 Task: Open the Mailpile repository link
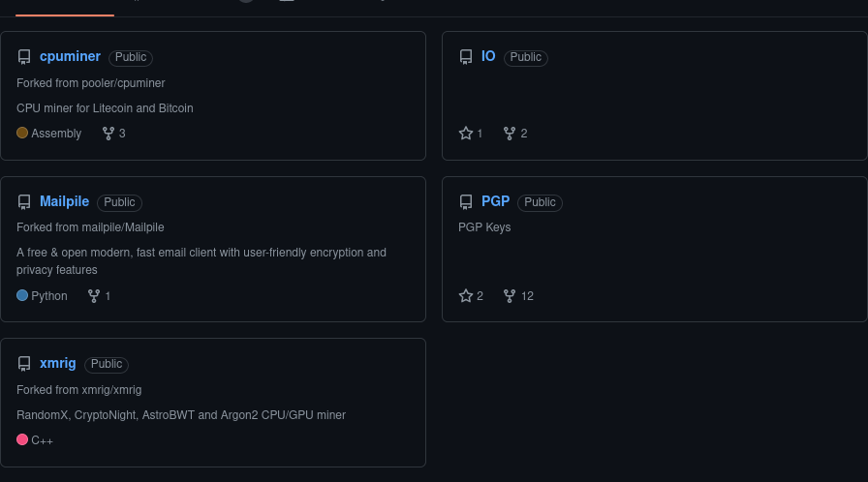[x=64, y=201]
